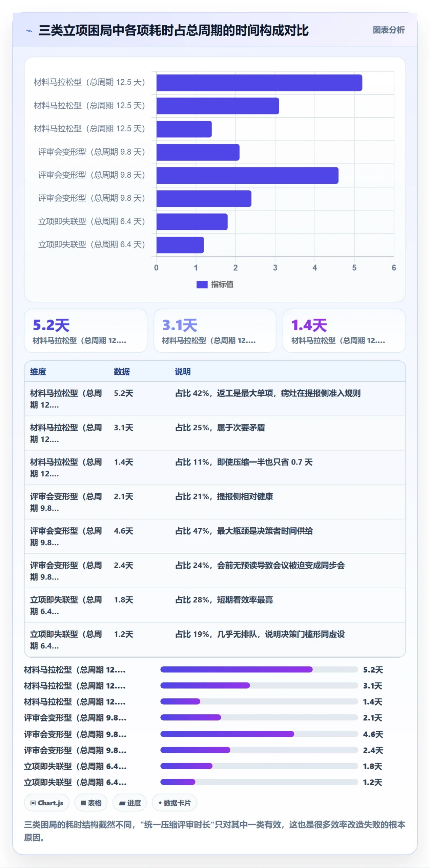
Task: Click table cell 占比 25%，属于次要矛盾
Action: [x=220, y=428]
